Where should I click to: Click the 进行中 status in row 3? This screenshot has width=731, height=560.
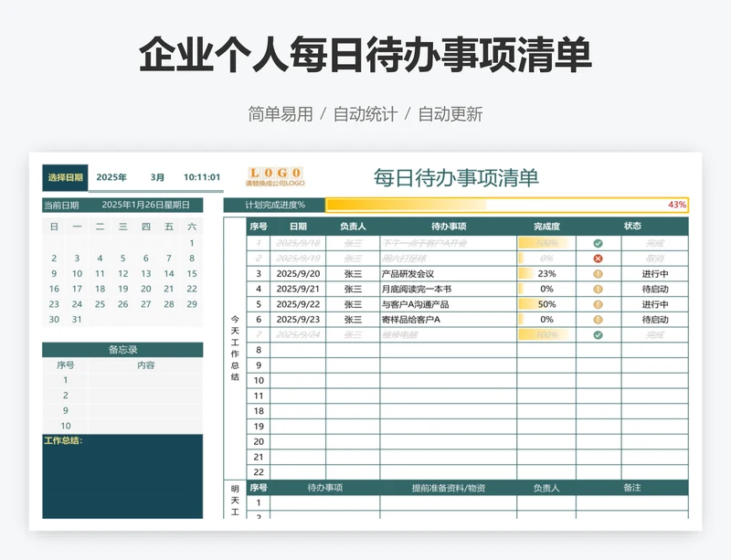pos(654,274)
